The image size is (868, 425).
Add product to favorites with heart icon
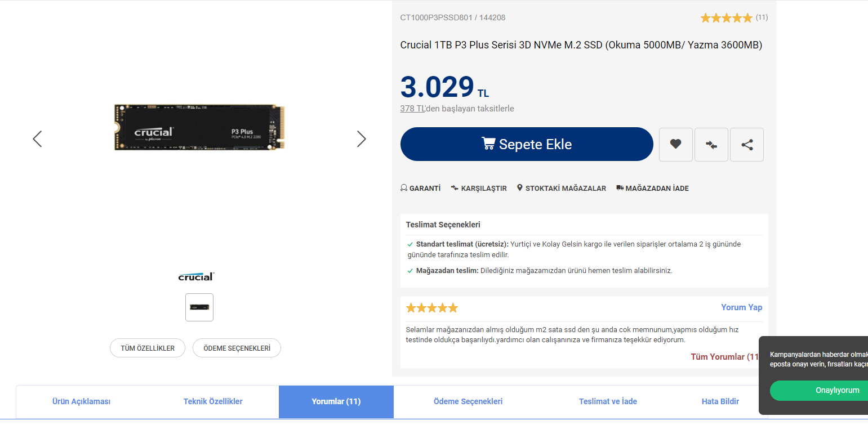pyautogui.click(x=675, y=145)
